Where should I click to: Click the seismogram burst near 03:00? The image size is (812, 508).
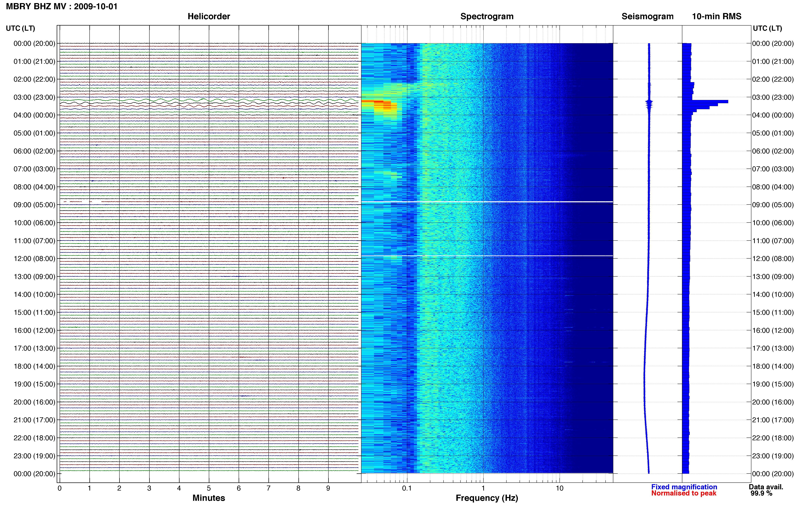[649, 103]
